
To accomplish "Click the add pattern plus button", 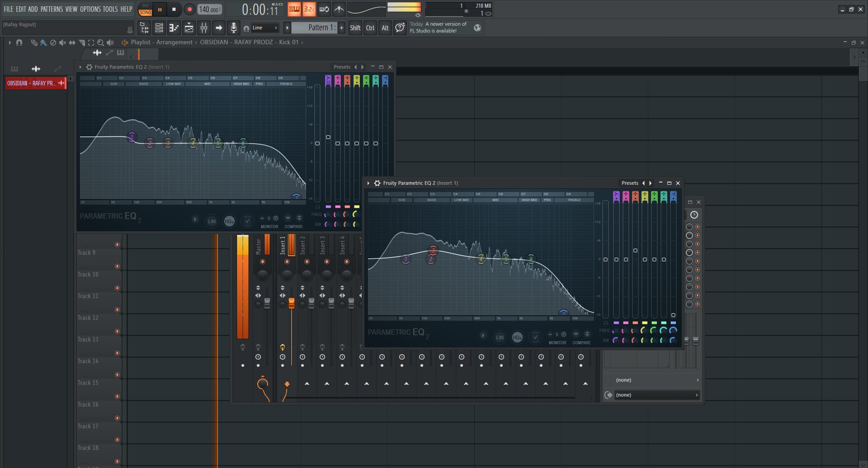I will [341, 28].
